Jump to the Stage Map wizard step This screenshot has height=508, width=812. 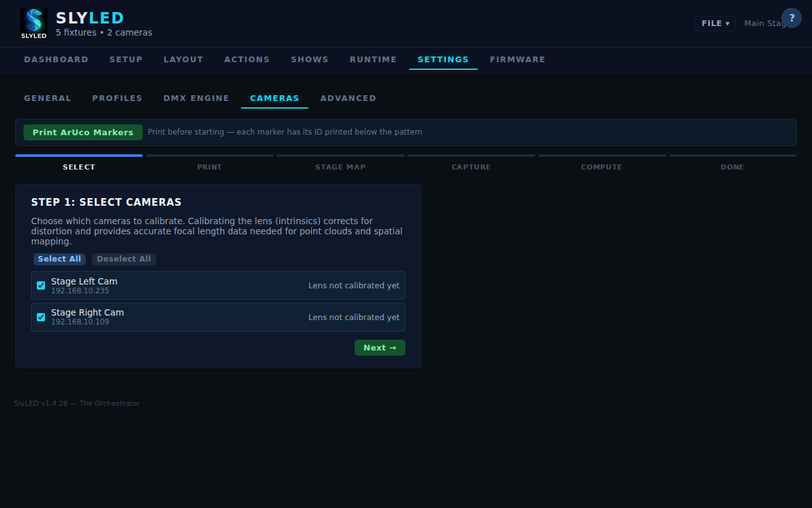tap(340, 167)
